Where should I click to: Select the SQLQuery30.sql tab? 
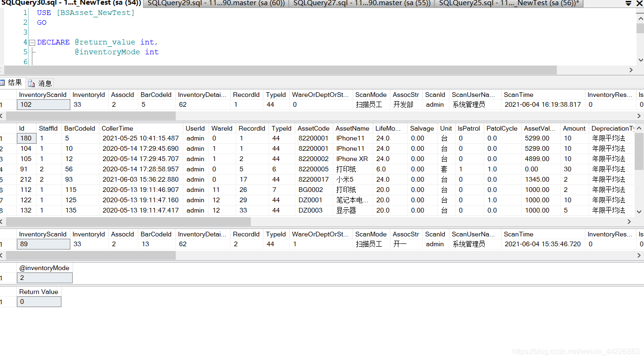coord(71,3)
